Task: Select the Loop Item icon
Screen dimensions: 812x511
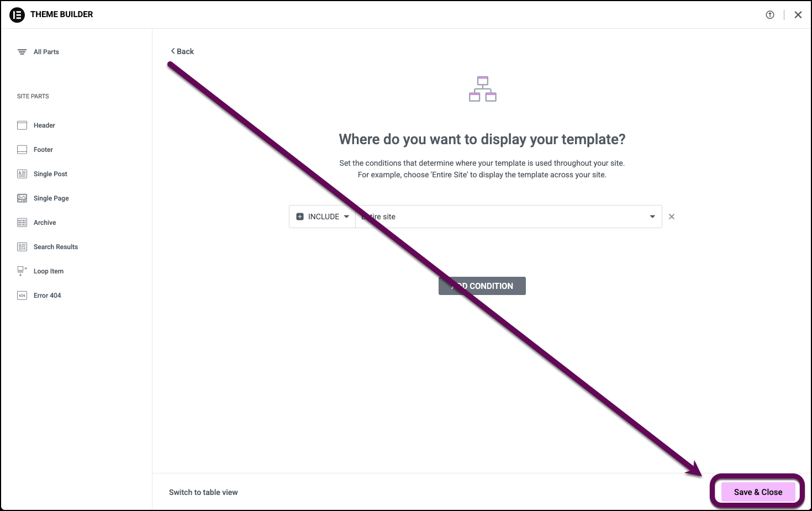Action: [x=22, y=271]
